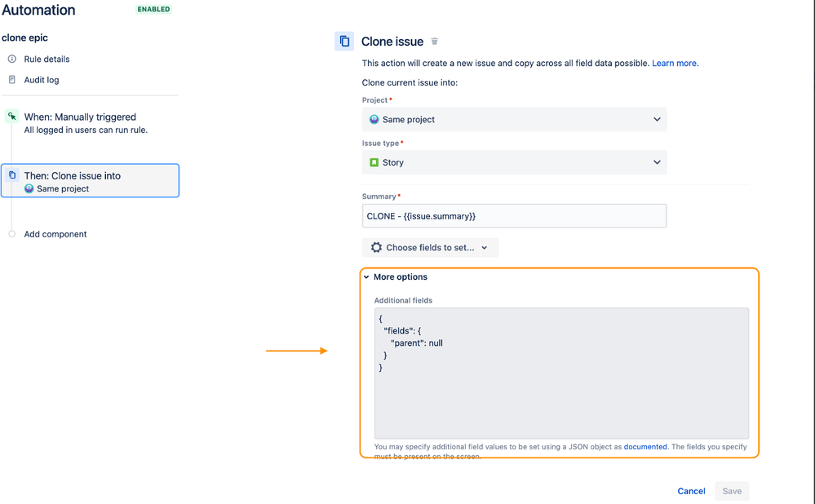Click the "Additional fields" label
815x504 pixels.
coord(403,300)
